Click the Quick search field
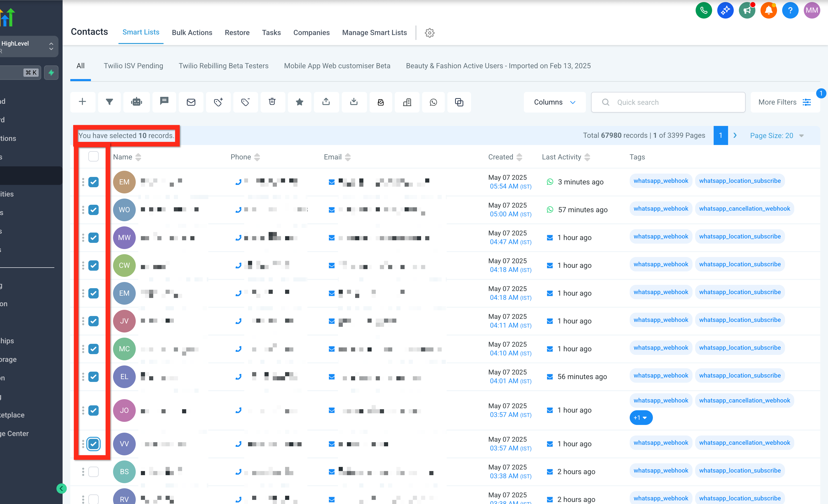Viewport: 828px width, 504px height. point(668,102)
